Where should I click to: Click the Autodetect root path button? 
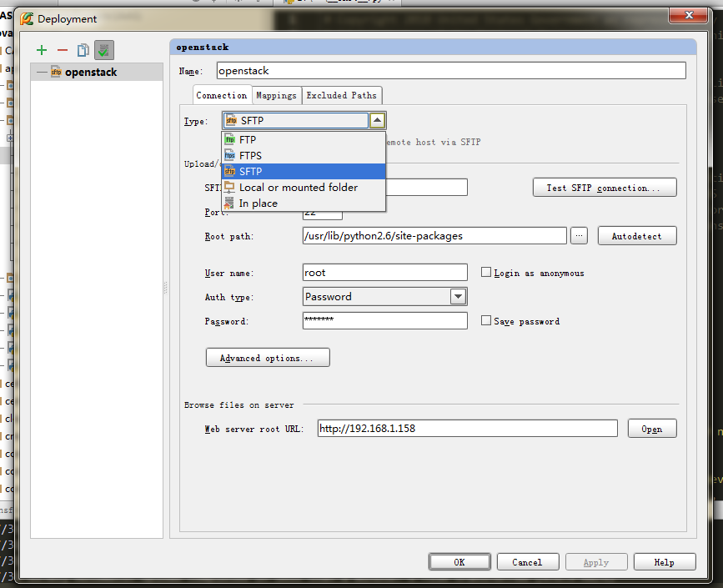tap(637, 236)
